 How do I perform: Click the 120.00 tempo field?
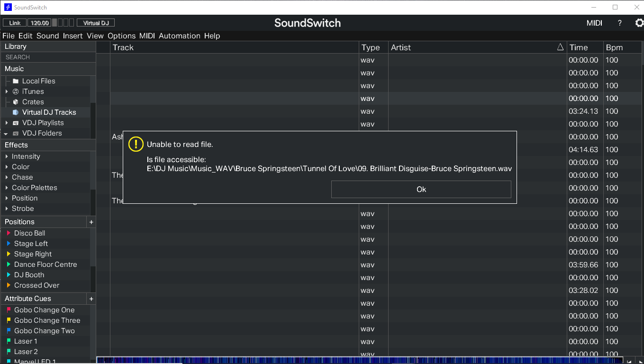coord(39,23)
